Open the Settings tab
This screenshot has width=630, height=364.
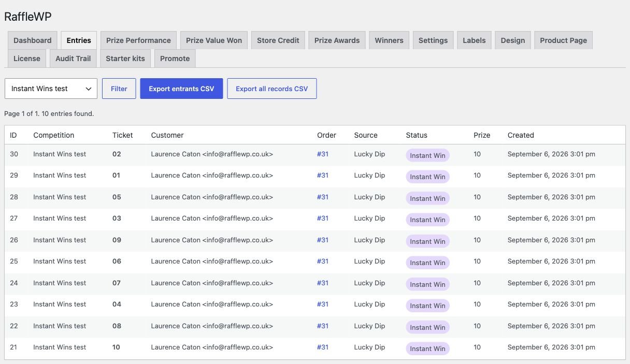pos(433,40)
